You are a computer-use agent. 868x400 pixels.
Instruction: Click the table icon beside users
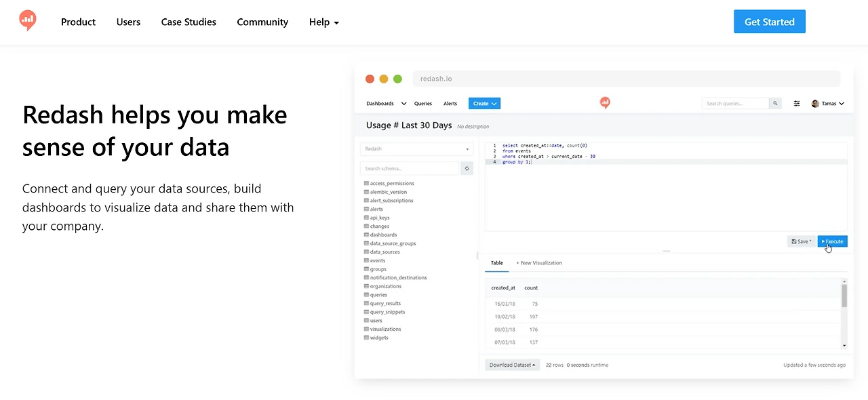tap(366, 321)
